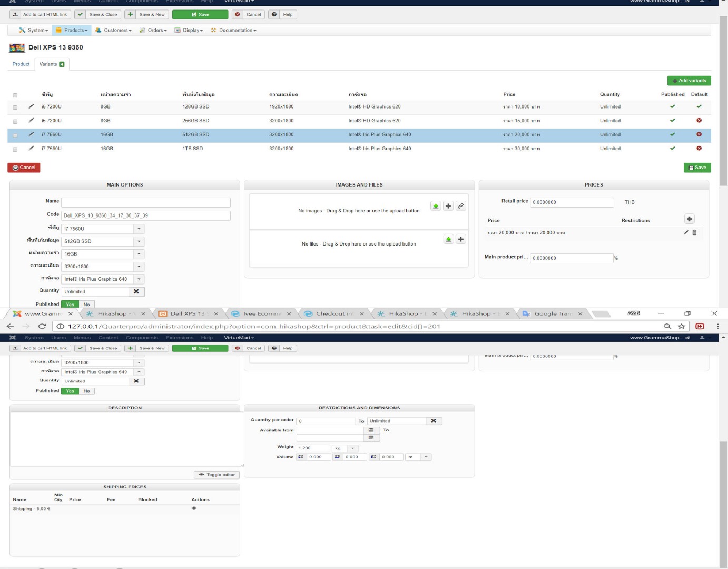This screenshot has width=728, height=569.
Task: Click the upload image green arrow icon
Action: (436, 206)
